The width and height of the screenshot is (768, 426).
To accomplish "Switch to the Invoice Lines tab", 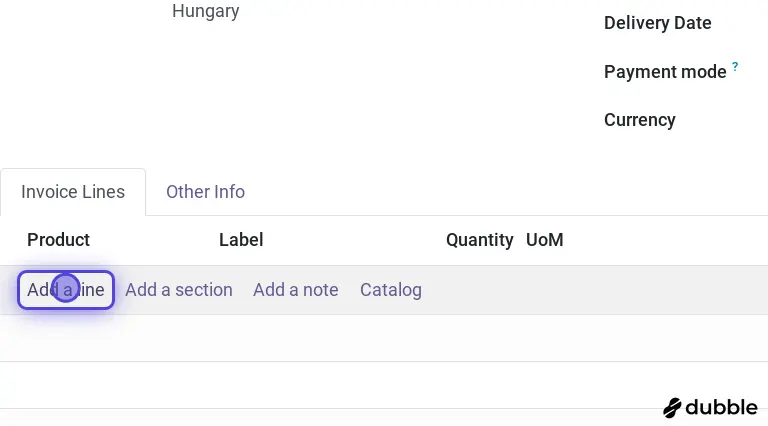I will (73, 192).
